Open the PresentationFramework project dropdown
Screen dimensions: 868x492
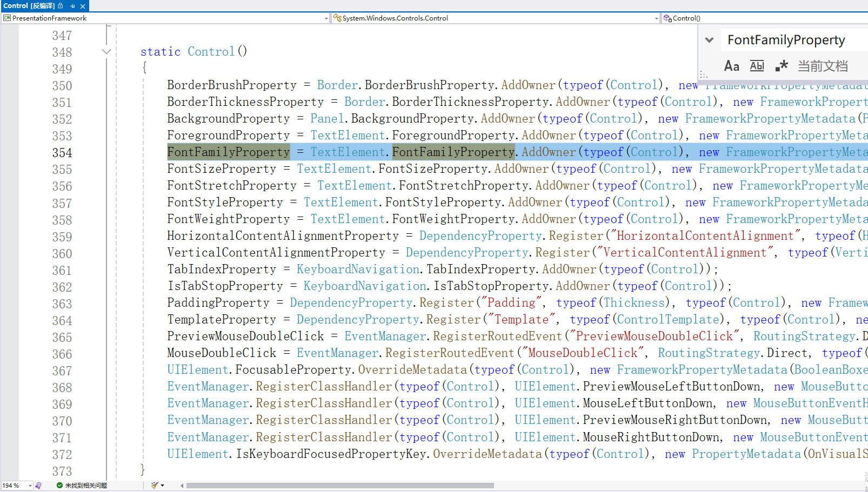(x=326, y=18)
